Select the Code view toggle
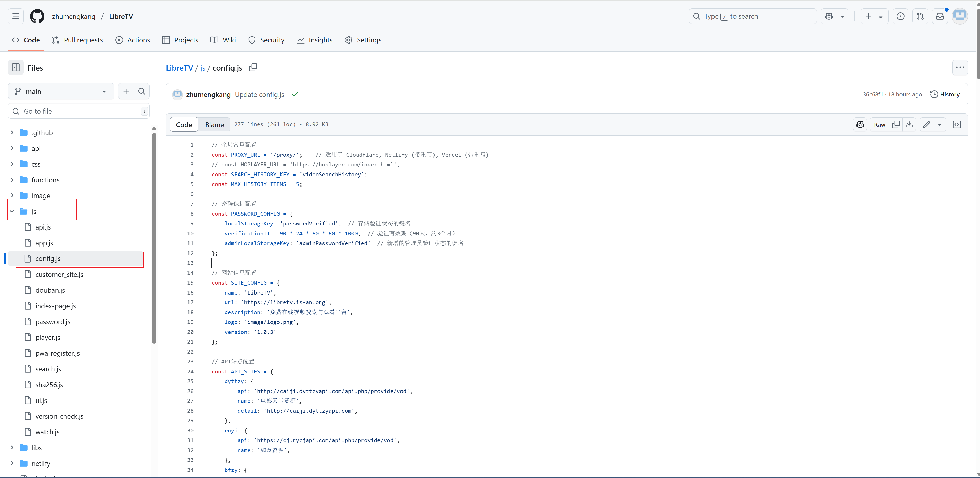The height and width of the screenshot is (478, 980). coord(184,124)
